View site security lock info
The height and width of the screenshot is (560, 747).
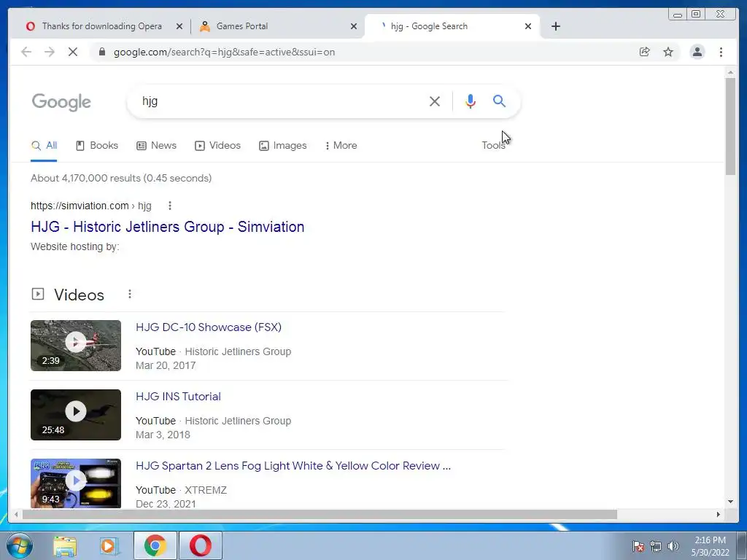point(102,52)
